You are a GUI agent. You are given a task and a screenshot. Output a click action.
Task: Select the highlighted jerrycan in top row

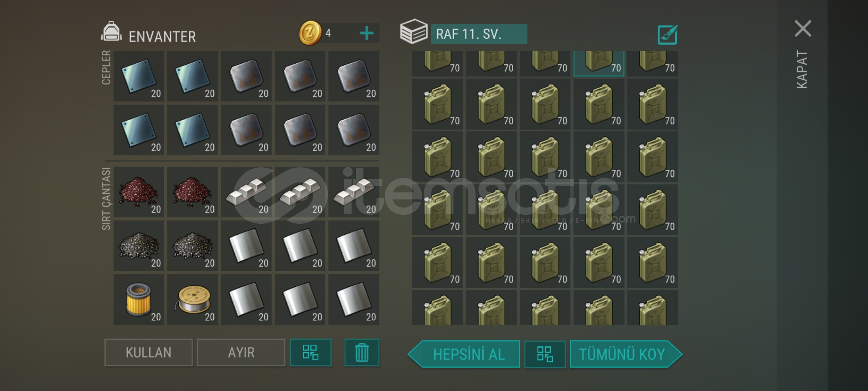(x=599, y=63)
